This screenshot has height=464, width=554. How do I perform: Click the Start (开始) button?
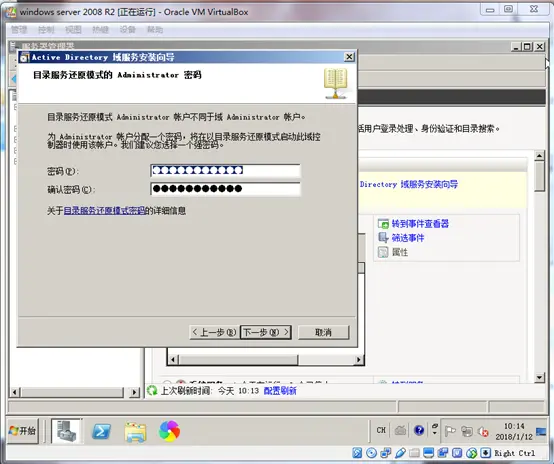(x=23, y=430)
